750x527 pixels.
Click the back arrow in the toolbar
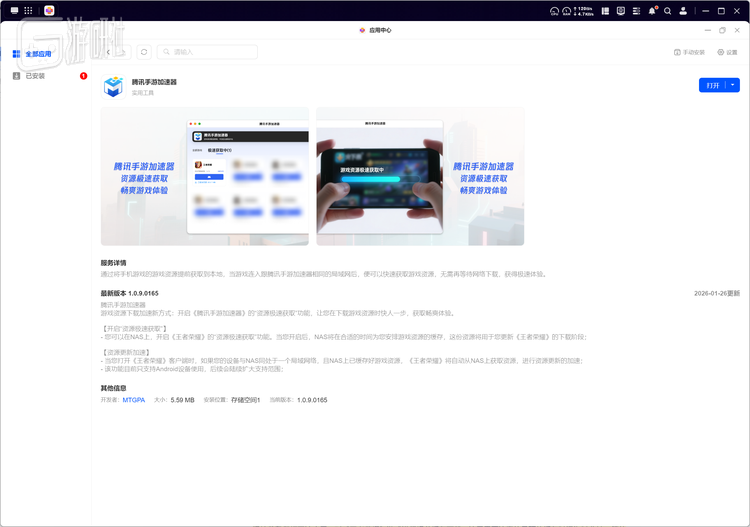[109, 52]
